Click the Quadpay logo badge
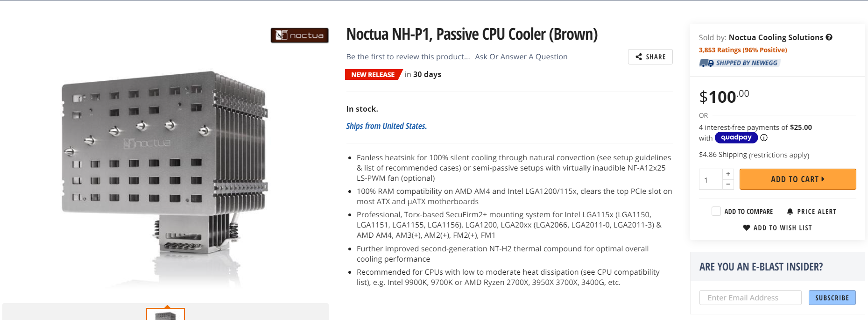 click(x=736, y=138)
